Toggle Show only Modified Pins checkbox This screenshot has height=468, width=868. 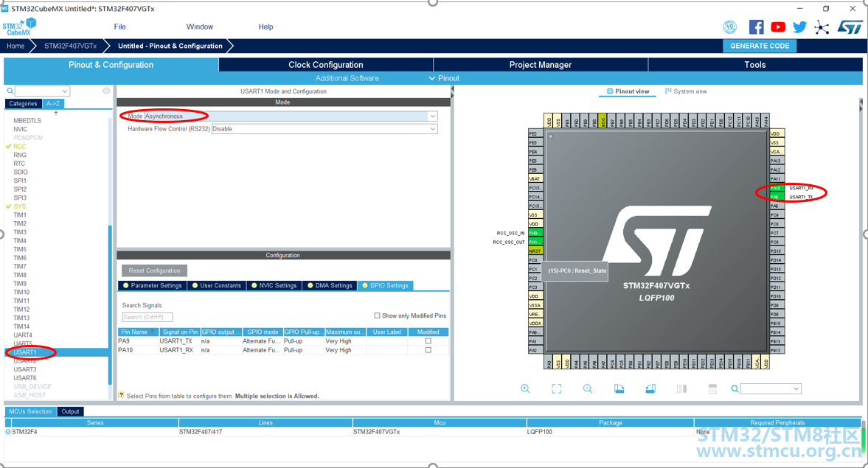[377, 316]
